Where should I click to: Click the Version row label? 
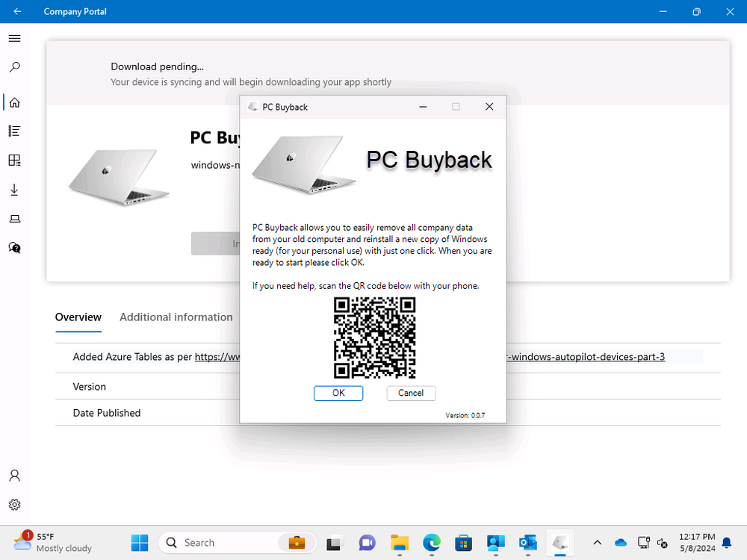click(x=90, y=387)
